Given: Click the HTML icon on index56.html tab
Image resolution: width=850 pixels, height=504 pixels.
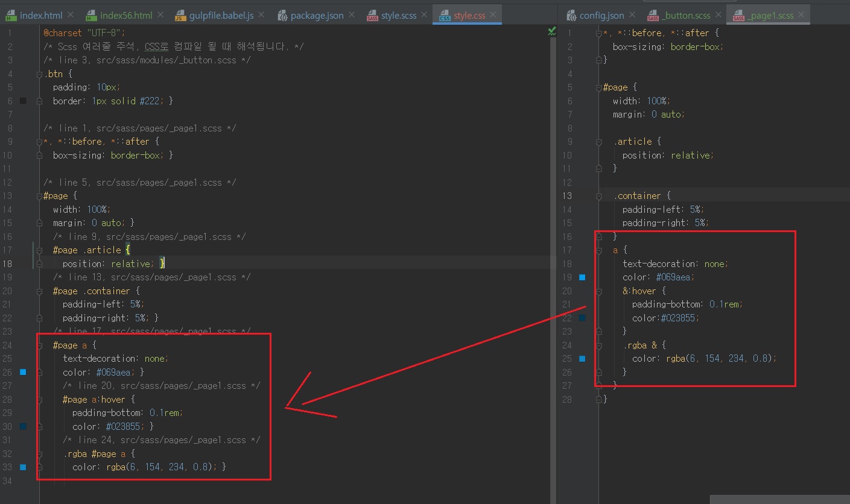Looking at the screenshot, I should (x=91, y=16).
